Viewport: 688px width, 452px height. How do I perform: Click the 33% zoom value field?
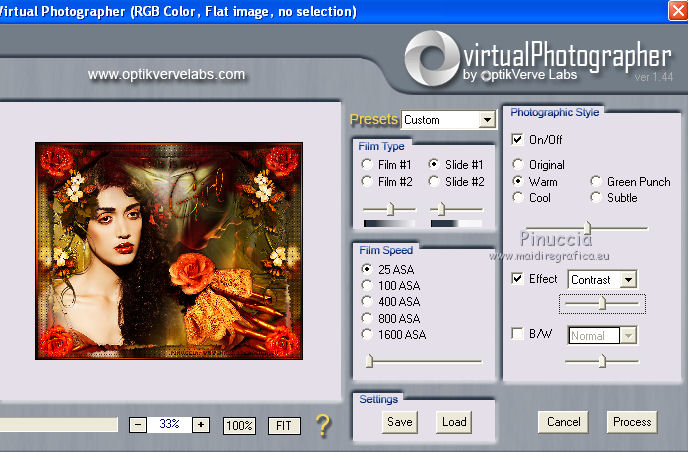click(169, 424)
